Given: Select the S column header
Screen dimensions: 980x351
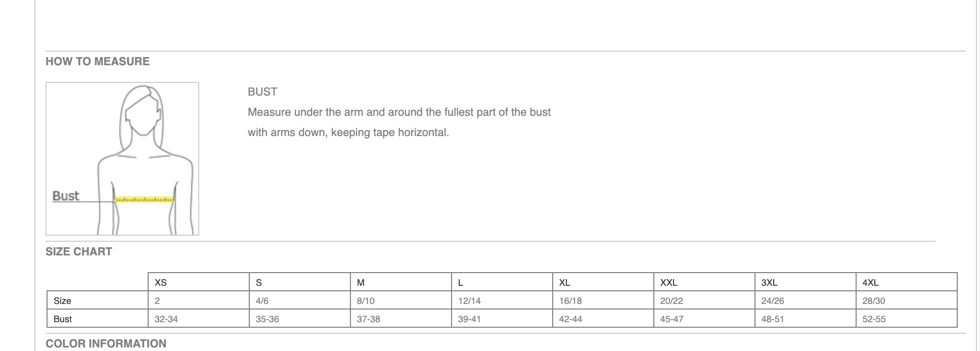Looking at the screenshot, I should (x=300, y=282).
